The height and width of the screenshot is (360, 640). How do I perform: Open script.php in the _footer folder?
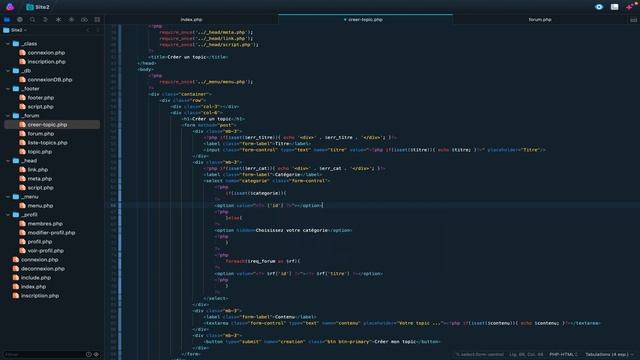[40, 107]
